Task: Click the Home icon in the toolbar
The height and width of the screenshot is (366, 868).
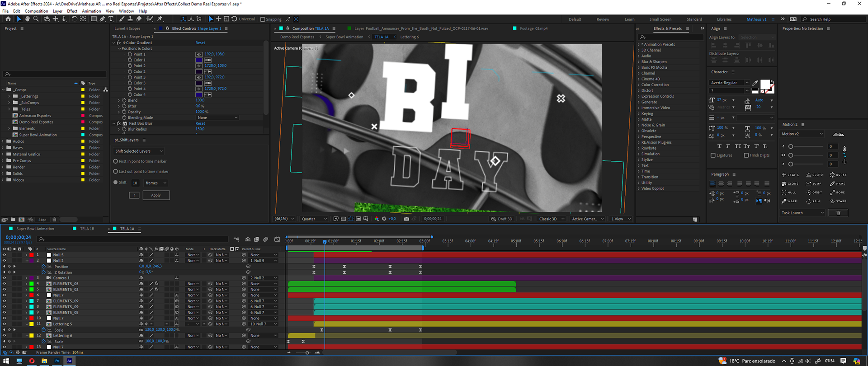Action: [x=8, y=19]
